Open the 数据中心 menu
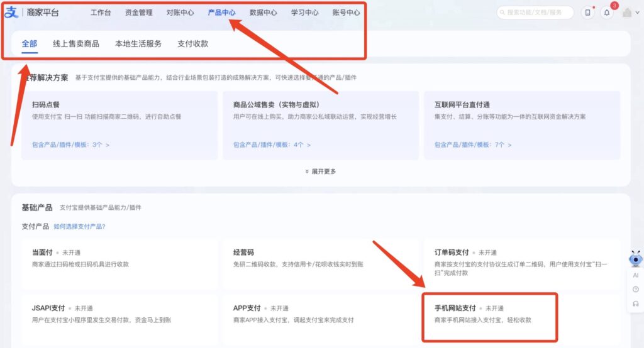Viewport: 644px width, 348px height. click(x=264, y=13)
